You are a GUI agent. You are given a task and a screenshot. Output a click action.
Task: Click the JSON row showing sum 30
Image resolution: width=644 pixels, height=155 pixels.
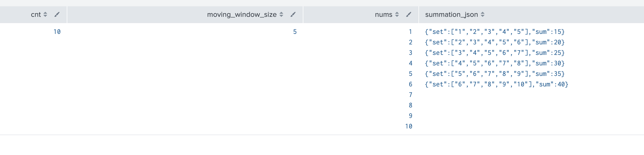point(494,63)
